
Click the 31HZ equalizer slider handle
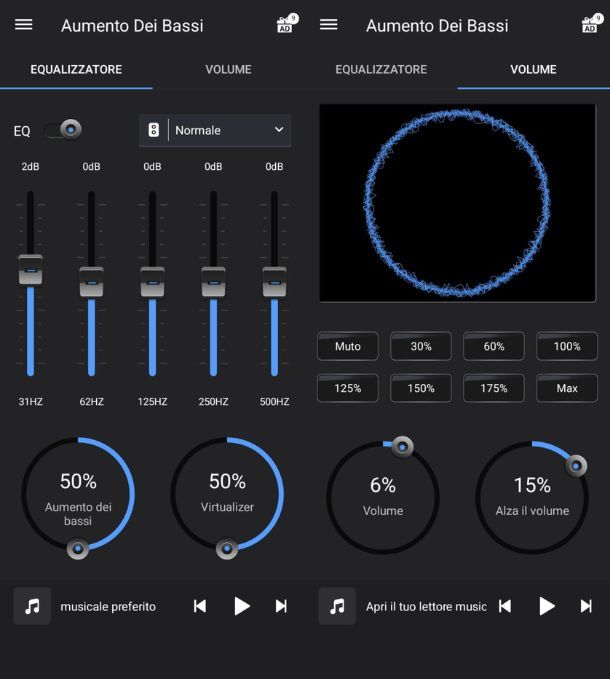click(30, 270)
